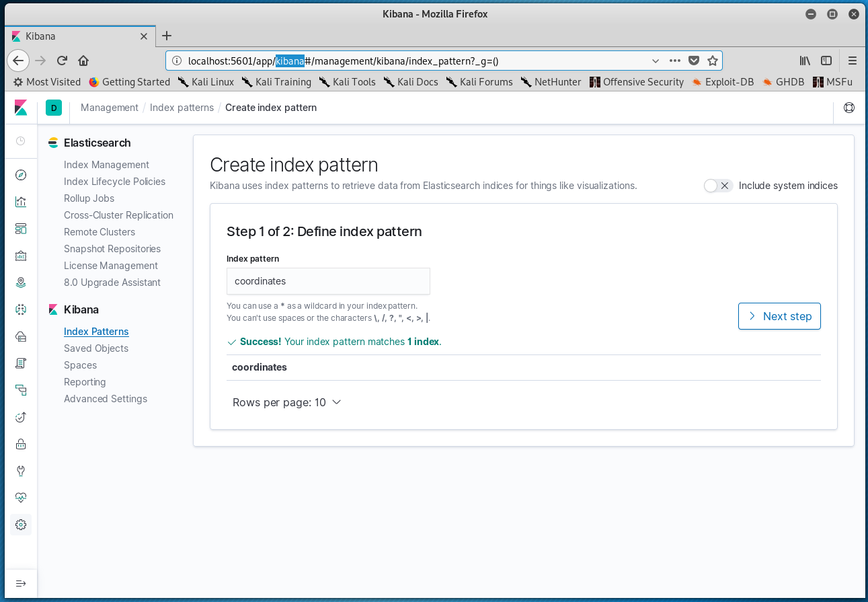Open Discover via the compass icon

click(x=21, y=175)
